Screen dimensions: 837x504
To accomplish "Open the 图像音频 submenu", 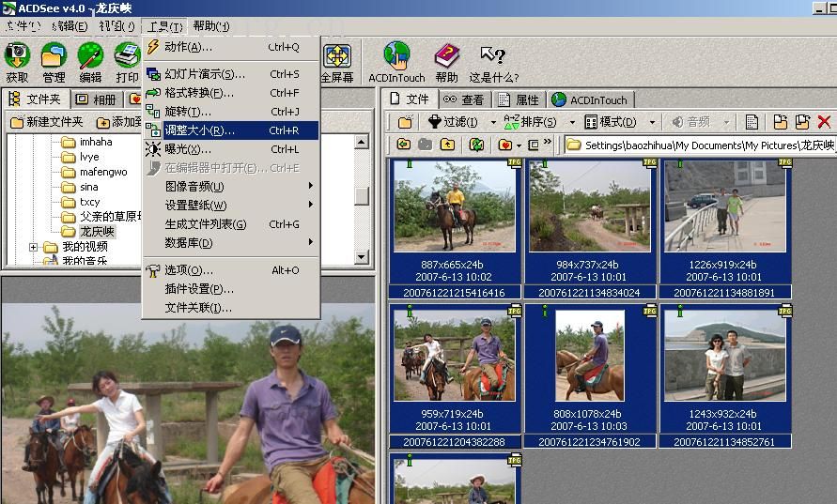I will (x=230, y=186).
